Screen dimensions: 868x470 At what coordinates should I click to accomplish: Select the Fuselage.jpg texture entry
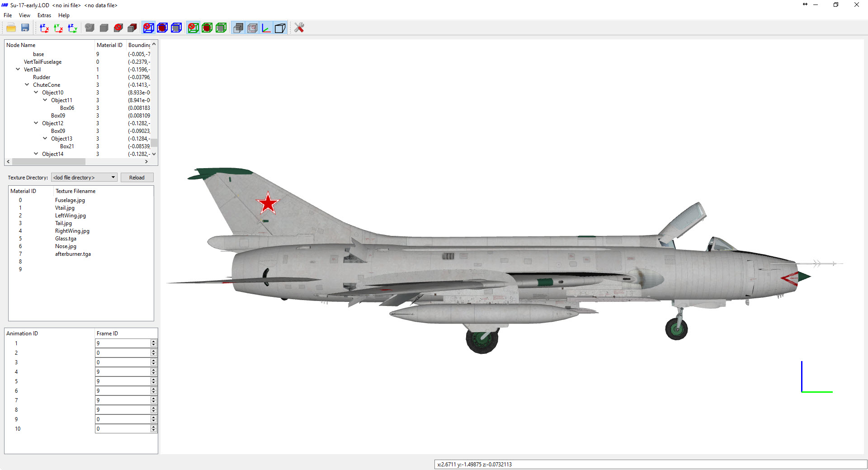[70, 200]
